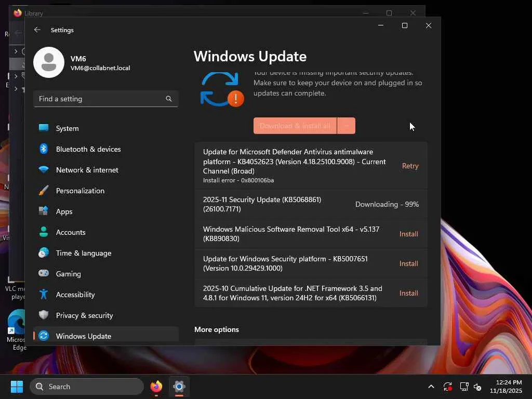The image size is (532, 399).
Task: Click the Library window title
Action: pos(34,14)
